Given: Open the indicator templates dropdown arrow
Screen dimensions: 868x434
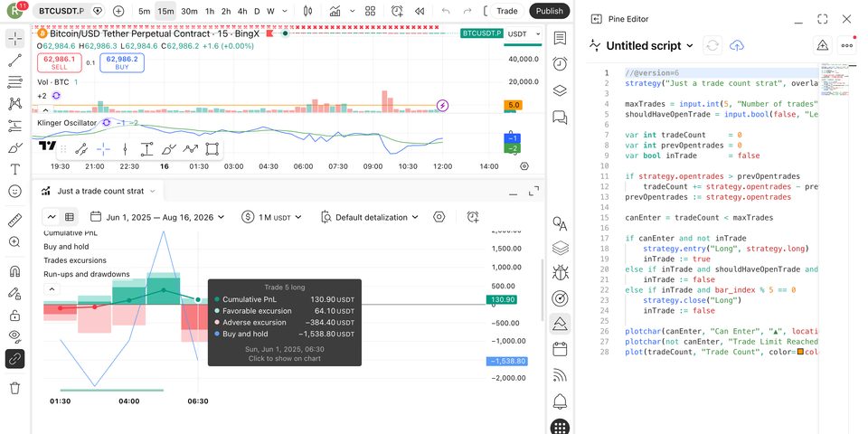Looking at the screenshot, I should coord(353,11).
